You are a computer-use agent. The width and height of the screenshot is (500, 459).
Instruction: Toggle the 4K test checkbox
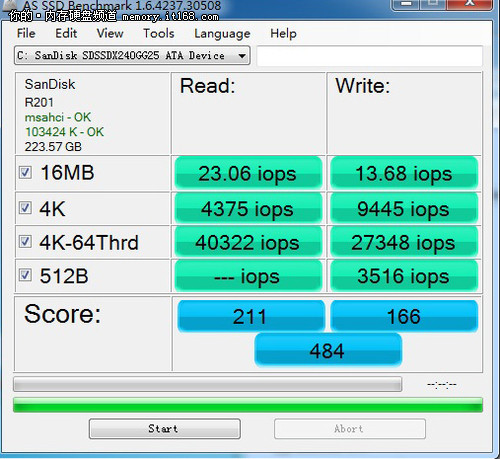[25, 208]
